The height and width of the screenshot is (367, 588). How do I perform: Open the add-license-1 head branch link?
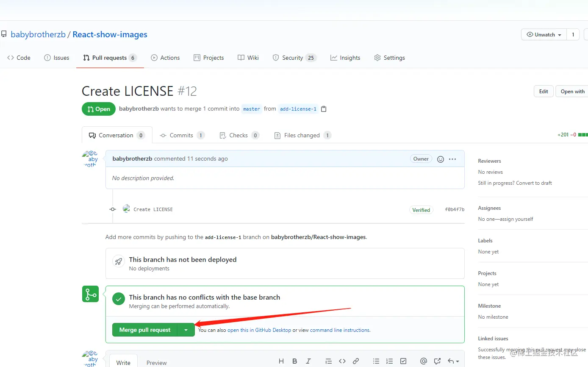pos(298,109)
